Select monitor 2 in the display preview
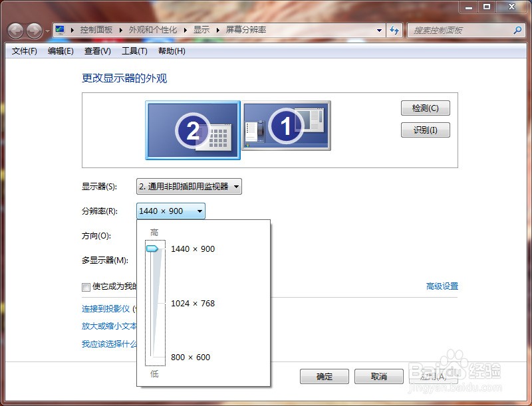Screen dimensions: 532x406 [x=192, y=130]
